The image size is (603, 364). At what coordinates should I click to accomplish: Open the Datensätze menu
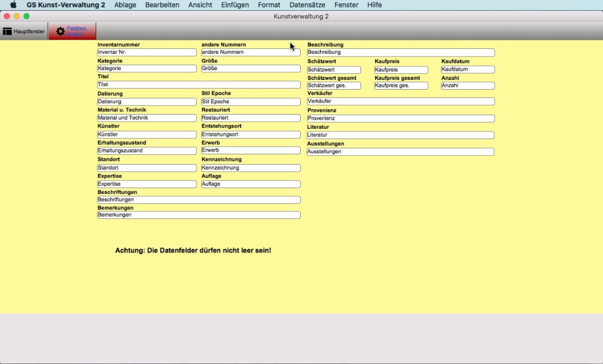click(x=307, y=5)
